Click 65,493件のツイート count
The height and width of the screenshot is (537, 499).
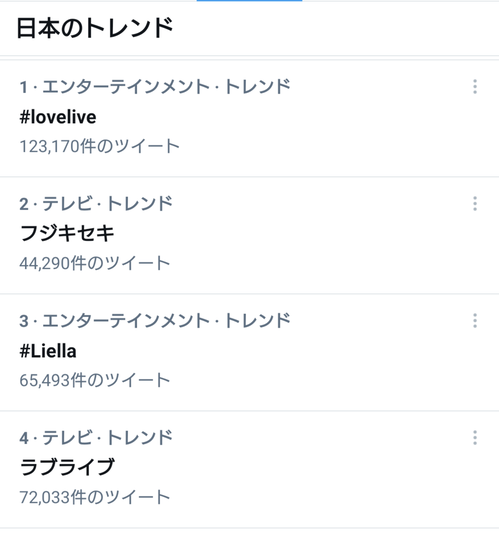coord(95,380)
